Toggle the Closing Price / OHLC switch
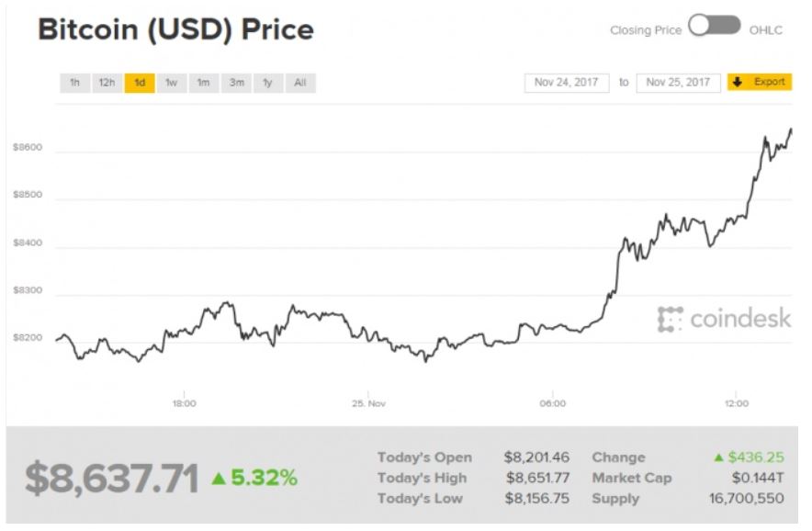Image resolution: width=812 pixels, height=531 pixels. 714,27
